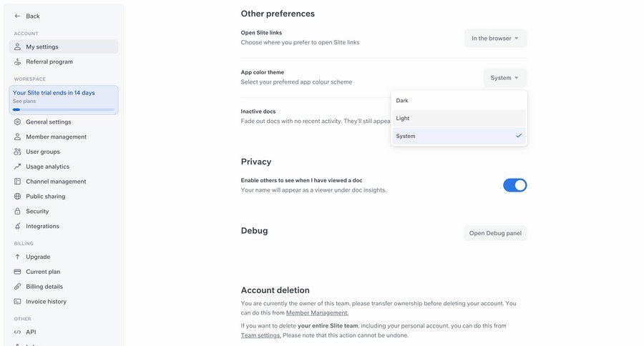The height and width of the screenshot is (346, 644).
Task: Click the Invoice history icon
Action: pyautogui.click(x=18, y=302)
